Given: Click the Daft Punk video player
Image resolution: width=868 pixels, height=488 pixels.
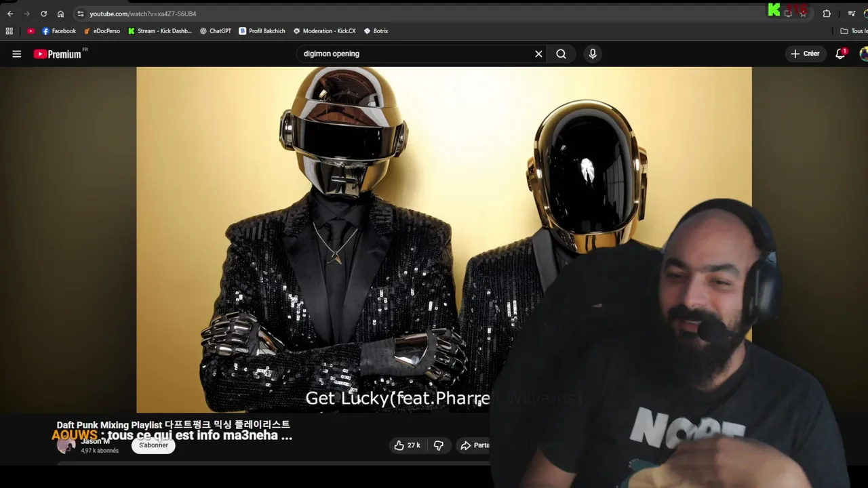Looking at the screenshot, I should pos(443,239).
